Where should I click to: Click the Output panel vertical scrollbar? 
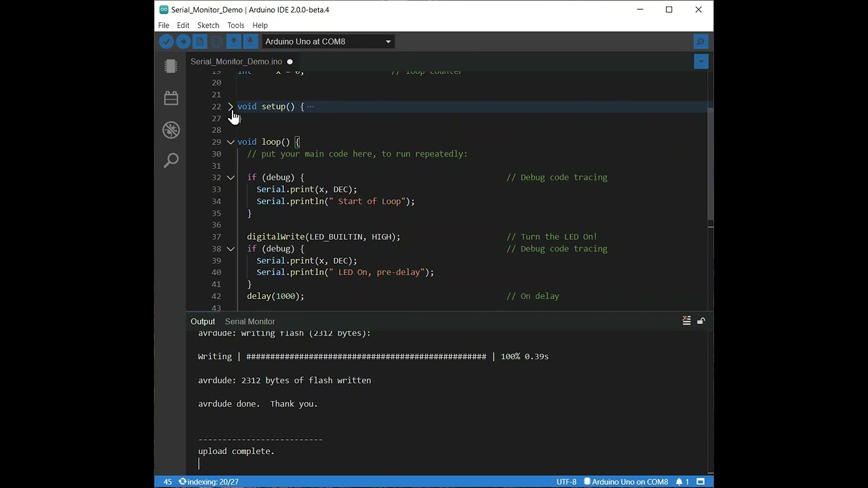tap(710, 401)
